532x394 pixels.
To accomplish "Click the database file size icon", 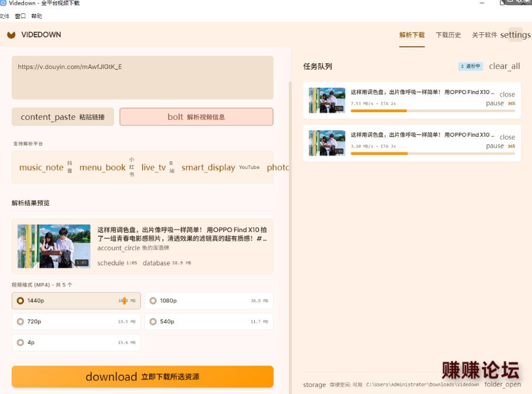I will click(157, 263).
